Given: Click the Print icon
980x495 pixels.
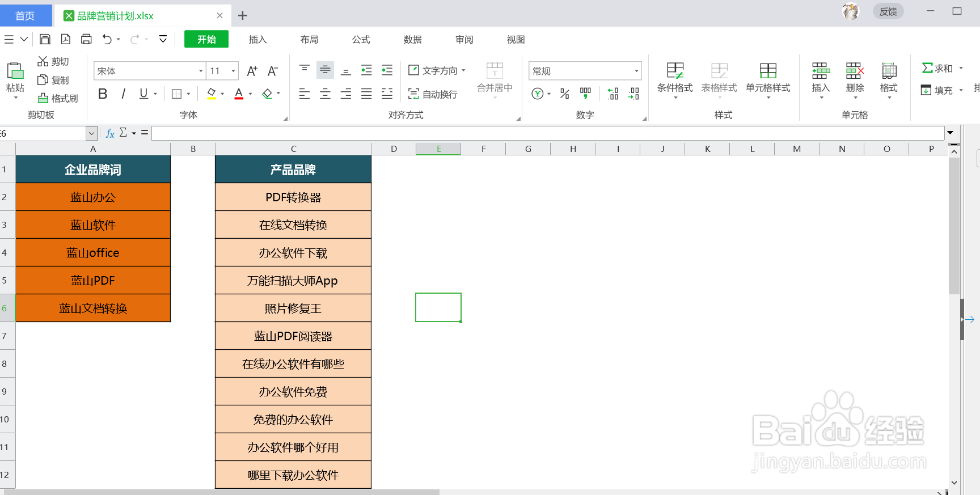Looking at the screenshot, I should (x=86, y=39).
